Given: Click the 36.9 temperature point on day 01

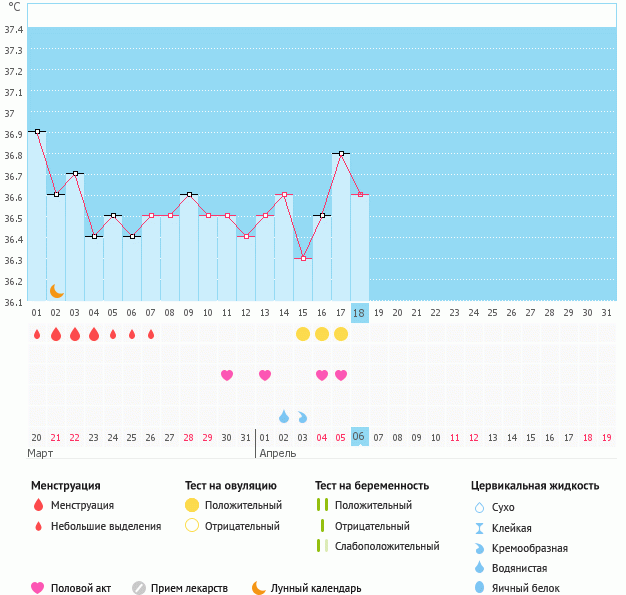Looking at the screenshot, I should click(x=37, y=131).
